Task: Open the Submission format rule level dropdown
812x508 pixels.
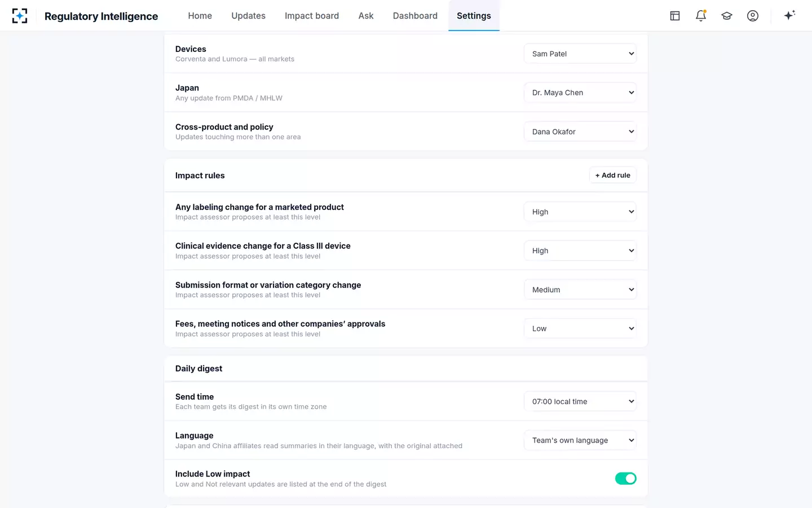Action: tap(580, 290)
